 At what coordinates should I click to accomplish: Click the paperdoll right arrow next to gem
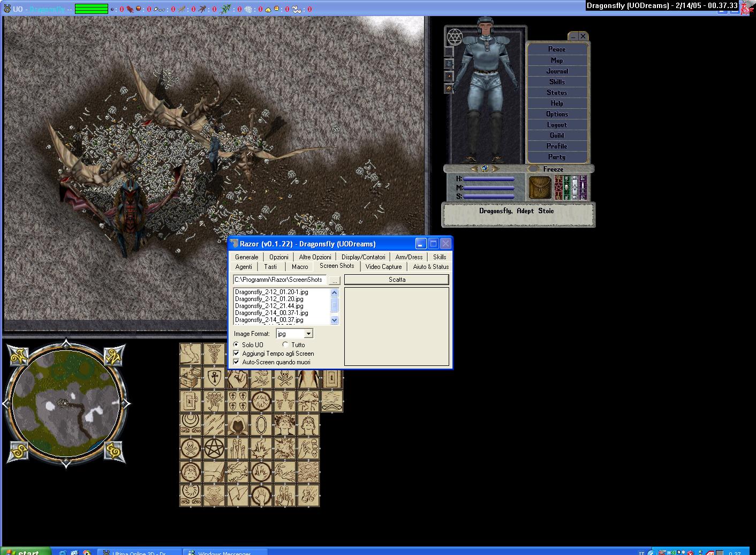click(495, 168)
